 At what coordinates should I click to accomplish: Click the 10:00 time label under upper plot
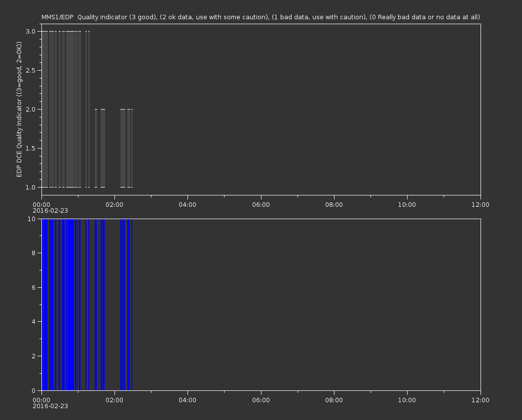(407, 204)
